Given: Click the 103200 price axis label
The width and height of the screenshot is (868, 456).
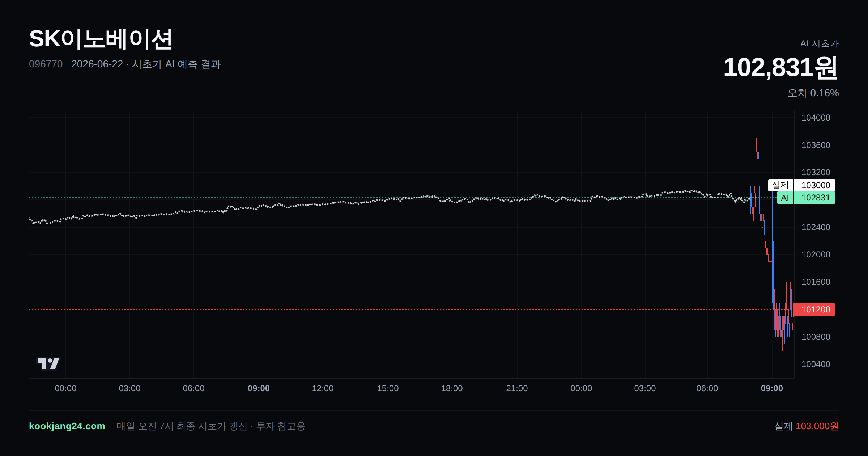Looking at the screenshot, I should (x=816, y=172).
